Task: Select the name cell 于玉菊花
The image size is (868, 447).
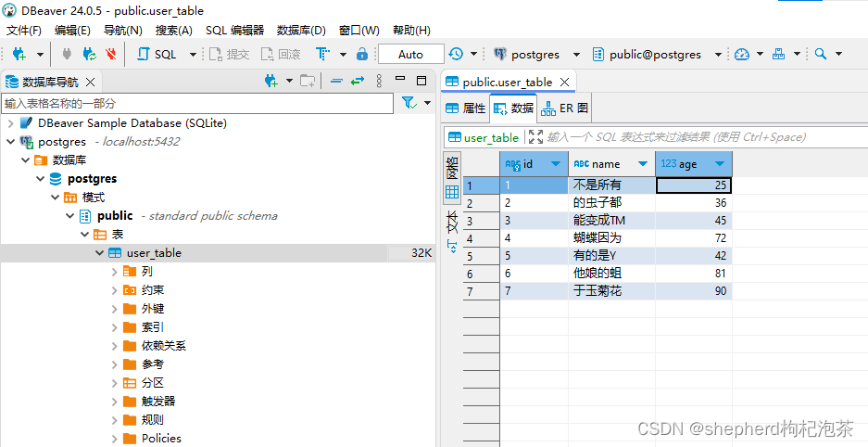Action: pyautogui.click(x=611, y=291)
